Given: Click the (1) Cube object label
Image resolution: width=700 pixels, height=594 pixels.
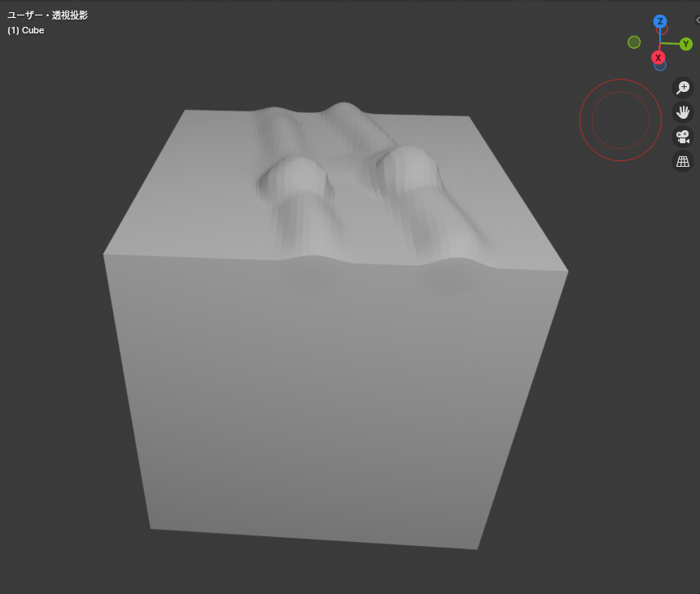Looking at the screenshot, I should point(26,30).
